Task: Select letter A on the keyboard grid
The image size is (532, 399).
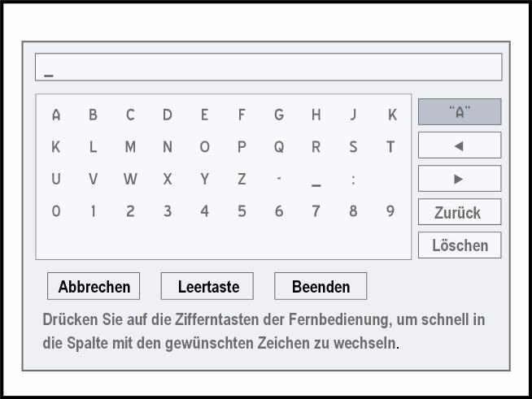Action: [x=56, y=115]
